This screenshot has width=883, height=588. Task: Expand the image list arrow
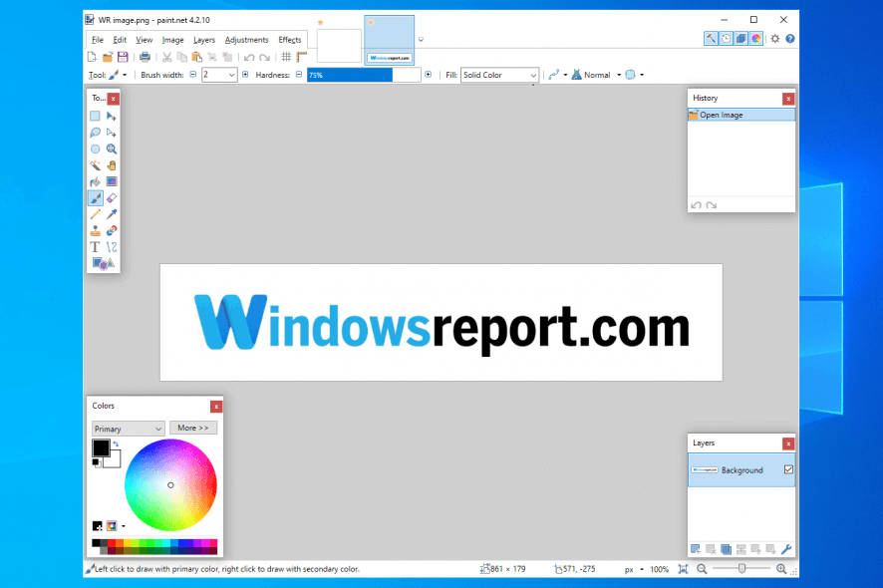click(421, 40)
